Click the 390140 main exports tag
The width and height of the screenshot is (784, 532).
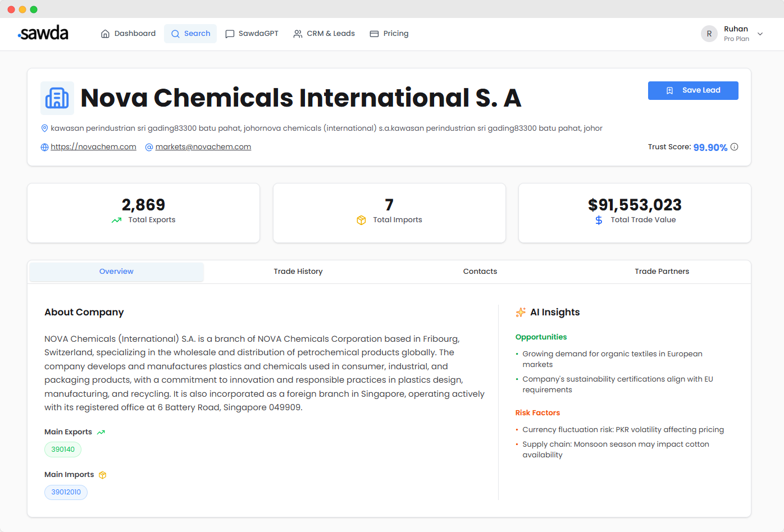[x=63, y=450]
